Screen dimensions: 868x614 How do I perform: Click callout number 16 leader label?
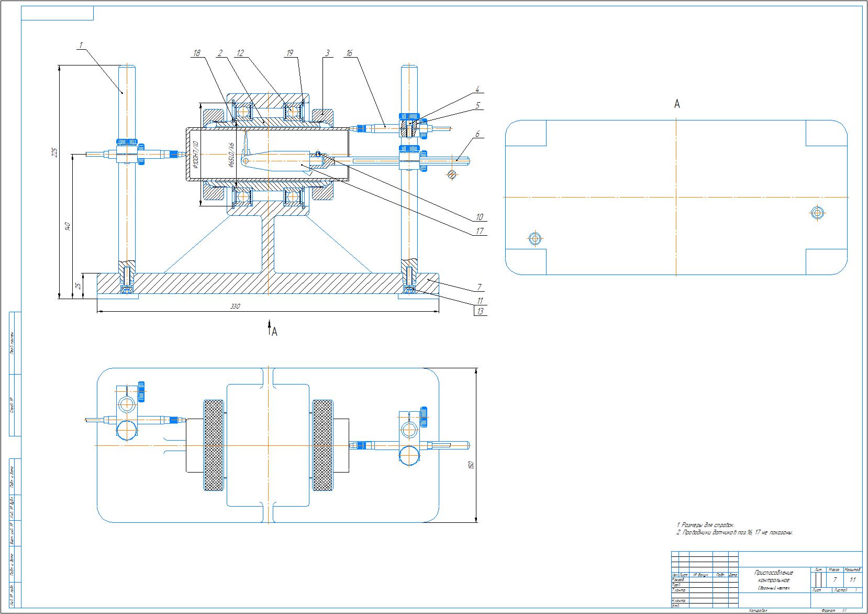349,53
